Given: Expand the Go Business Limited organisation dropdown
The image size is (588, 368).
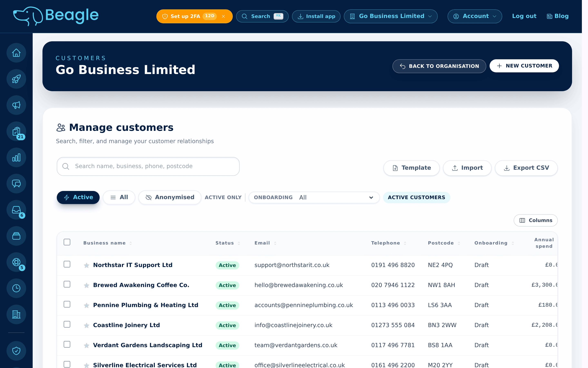Looking at the screenshot, I should coord(390,16).
